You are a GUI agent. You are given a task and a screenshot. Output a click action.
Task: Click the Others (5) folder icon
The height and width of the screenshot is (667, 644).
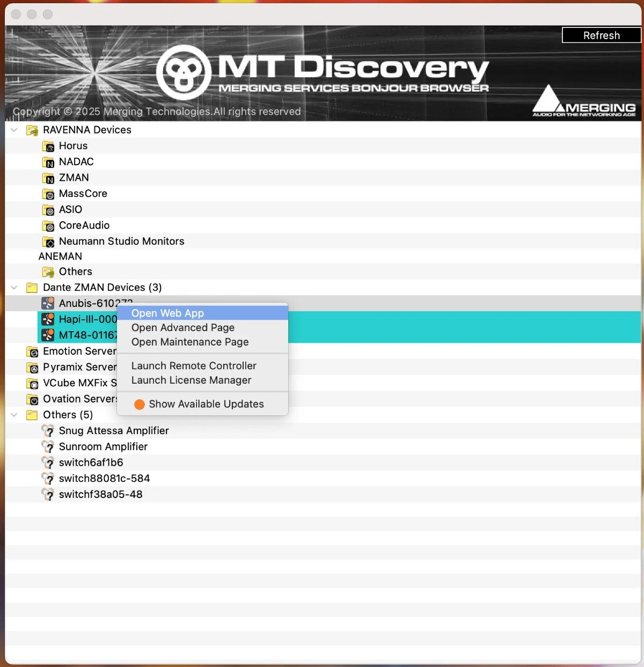pyautogui.click(x=32, y=415)
